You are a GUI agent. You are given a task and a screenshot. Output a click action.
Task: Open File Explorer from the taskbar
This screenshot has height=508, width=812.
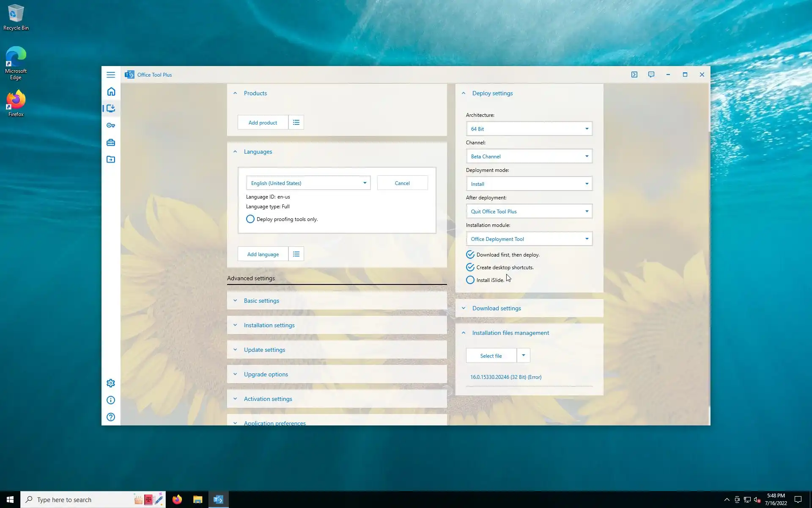pos(198,500)
